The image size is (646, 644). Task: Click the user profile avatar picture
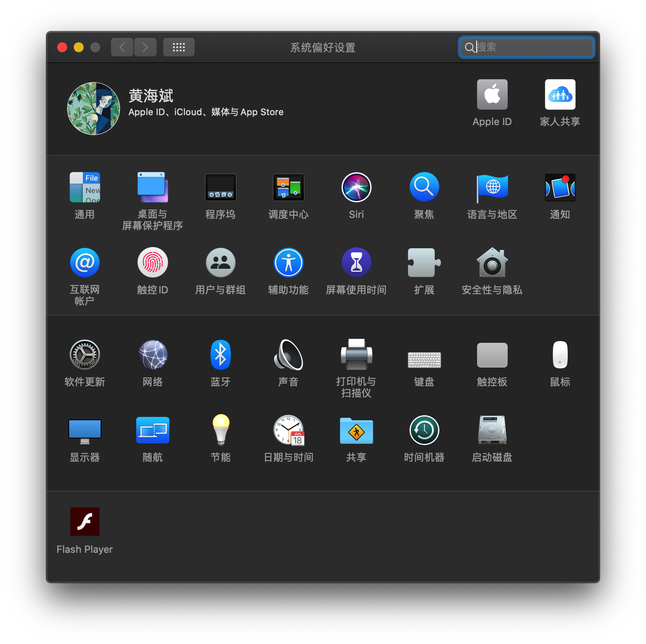(94, 109)
